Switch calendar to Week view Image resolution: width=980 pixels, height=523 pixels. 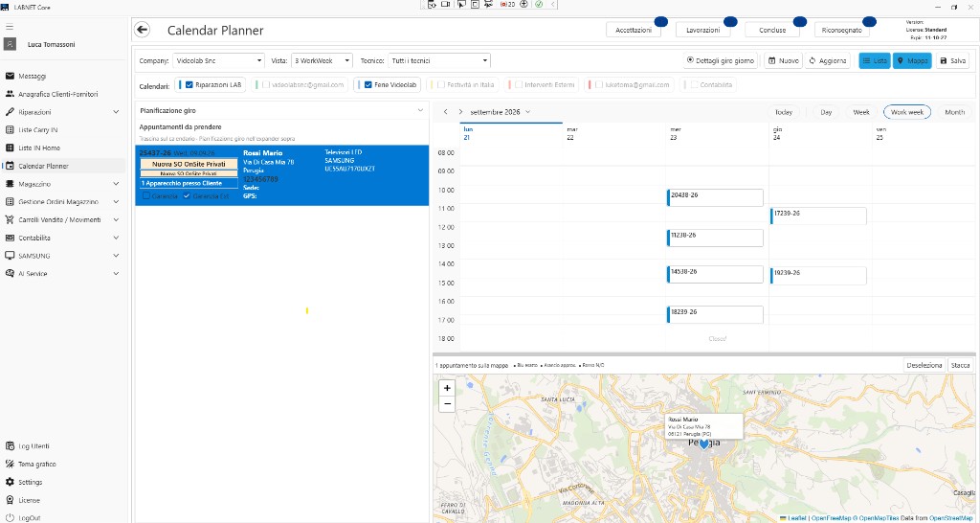tap(861, 112)
